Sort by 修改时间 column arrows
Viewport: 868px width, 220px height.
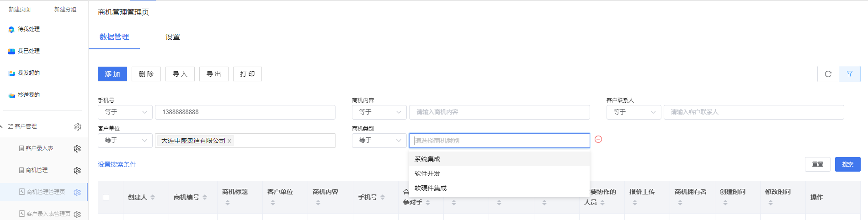[771, 203]
